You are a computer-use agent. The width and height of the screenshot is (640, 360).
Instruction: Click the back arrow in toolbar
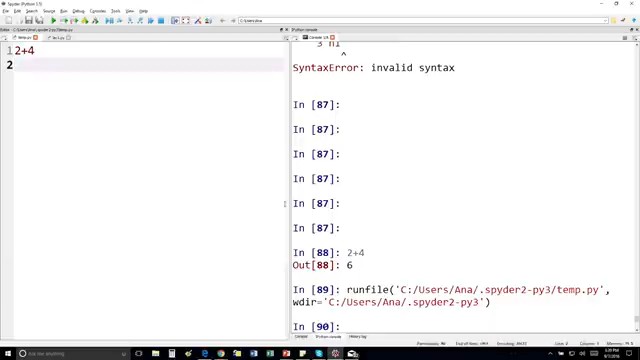click(222, 20)
